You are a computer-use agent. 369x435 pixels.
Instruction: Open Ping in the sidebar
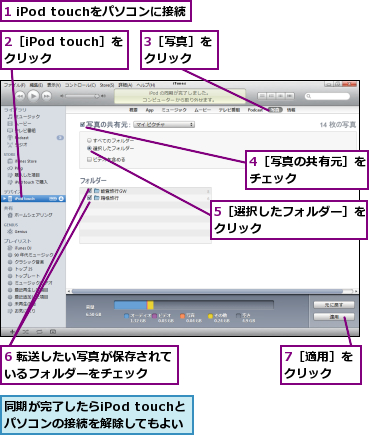pos(15,168)
